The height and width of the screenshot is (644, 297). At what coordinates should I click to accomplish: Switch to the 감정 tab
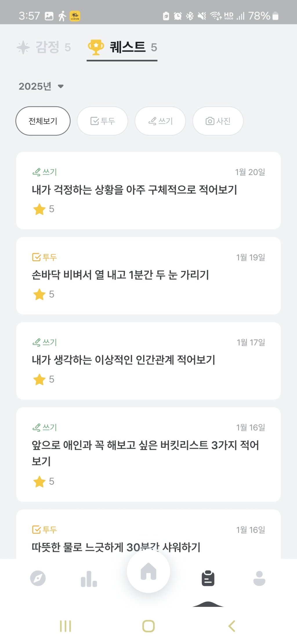tap(44, 47)
